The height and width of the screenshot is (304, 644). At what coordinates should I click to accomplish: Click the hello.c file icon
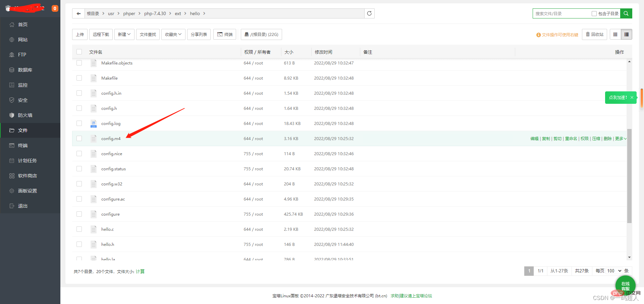click(94, 229)
